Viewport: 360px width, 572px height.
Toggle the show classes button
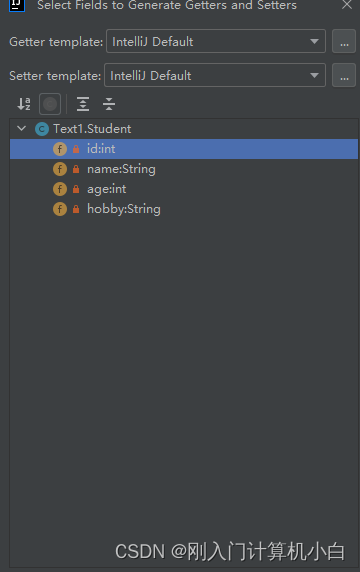[x=50, y=104]
